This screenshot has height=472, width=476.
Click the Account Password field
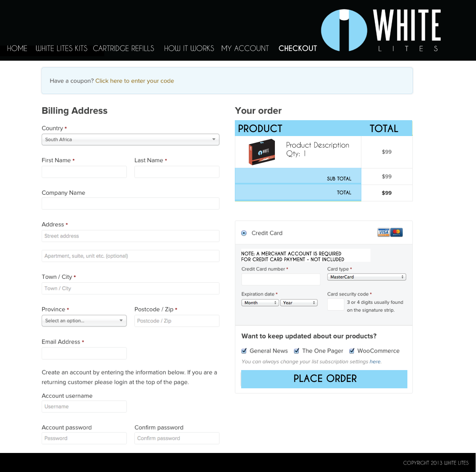(84, 438)
